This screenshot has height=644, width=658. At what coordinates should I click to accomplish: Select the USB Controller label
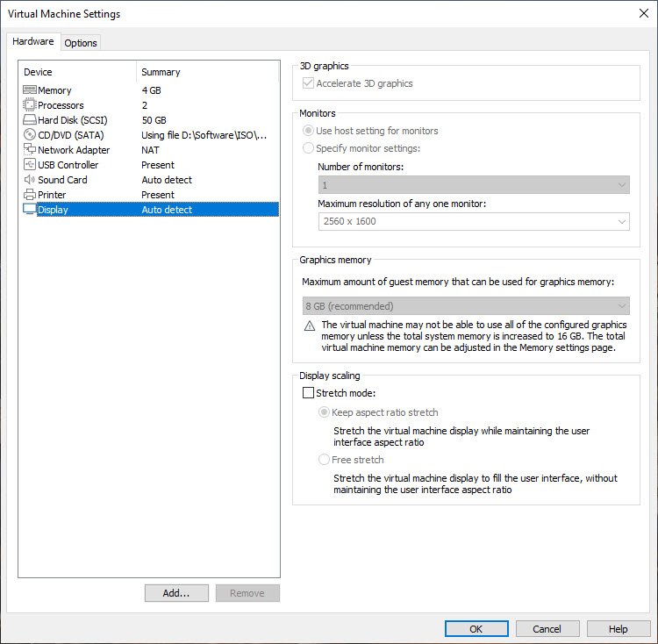[x=68, y=165]
